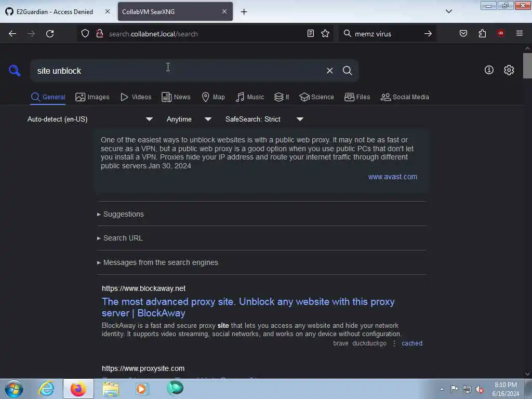The height and width of the screenshot is (399, 532).
Task: Open BlockAway proxy site result title
Action: pos(248,307)
